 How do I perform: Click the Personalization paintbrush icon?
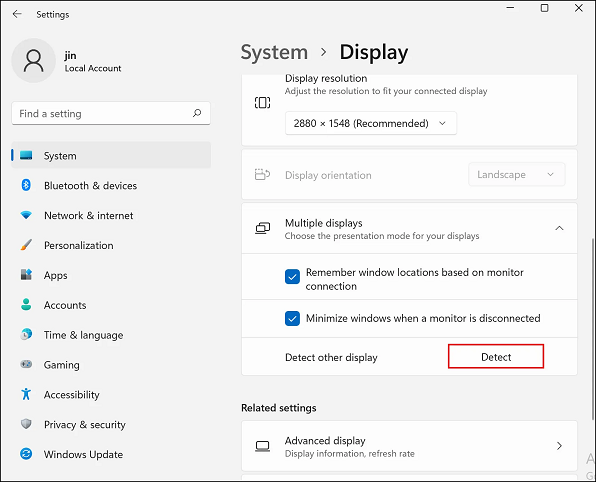26,245
